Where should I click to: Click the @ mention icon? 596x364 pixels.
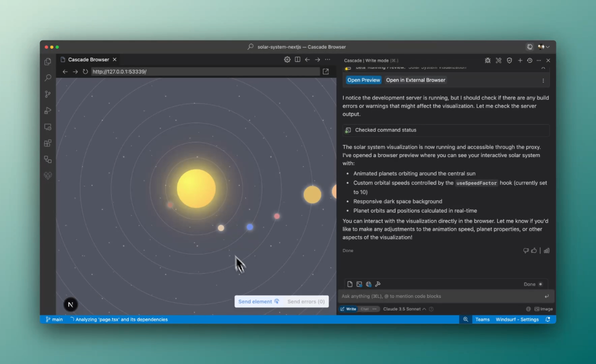coord(528,309)
